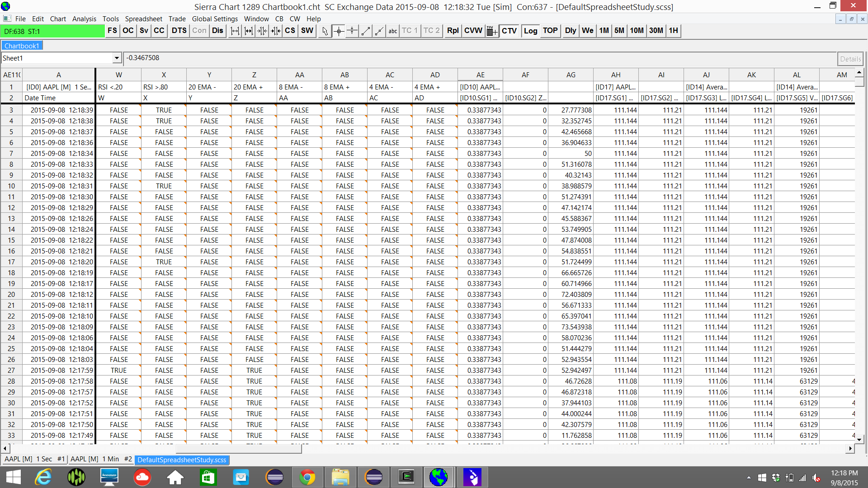The height and width of the screenshot is (488, 868).
Task: Toggle the Log toolbar button
Action: (530, 31)
